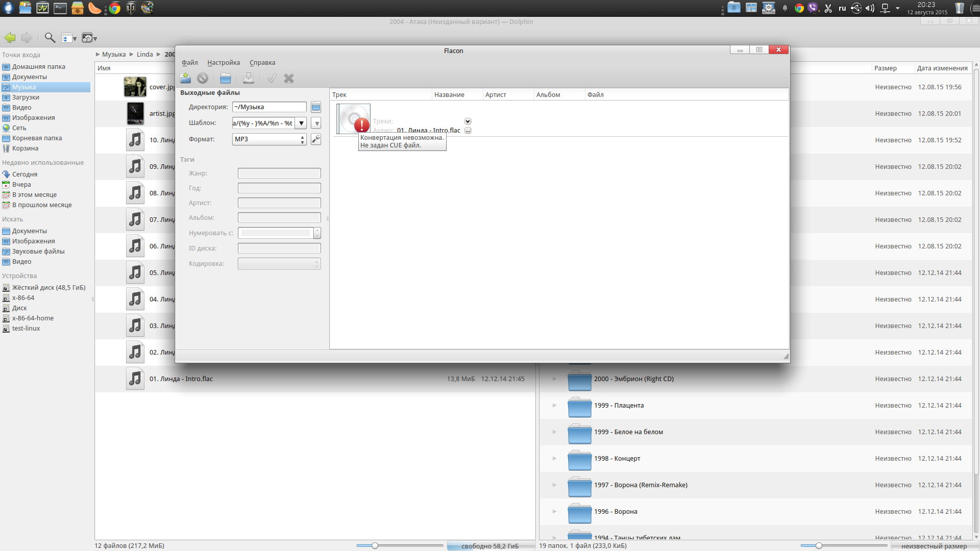
Task: Click the Директория text field
Action: 269,107
